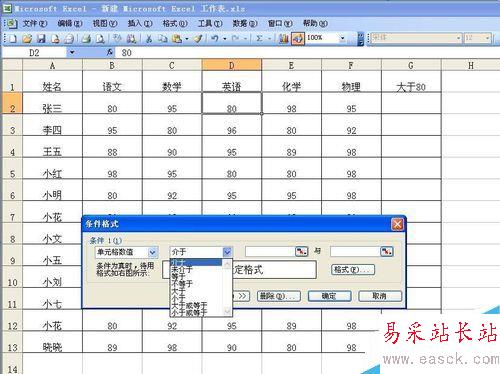Open the font size dropdown
This screenshot has width=500, height=374.
pyautogui.click(x=488, y=38)
